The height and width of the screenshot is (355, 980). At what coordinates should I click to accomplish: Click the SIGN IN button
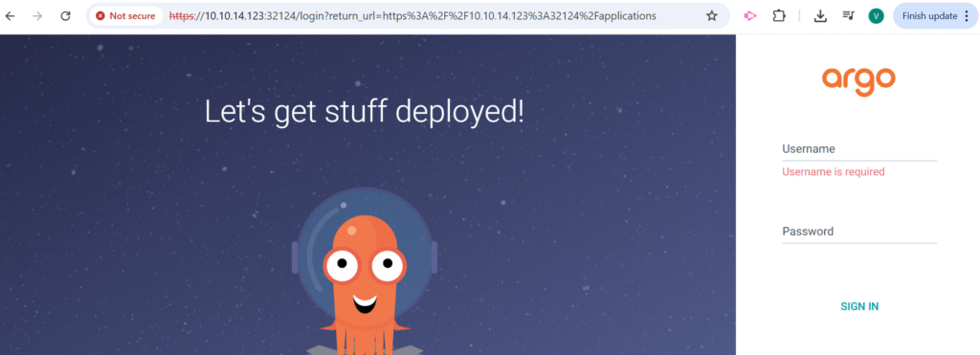tap(859, 306)
